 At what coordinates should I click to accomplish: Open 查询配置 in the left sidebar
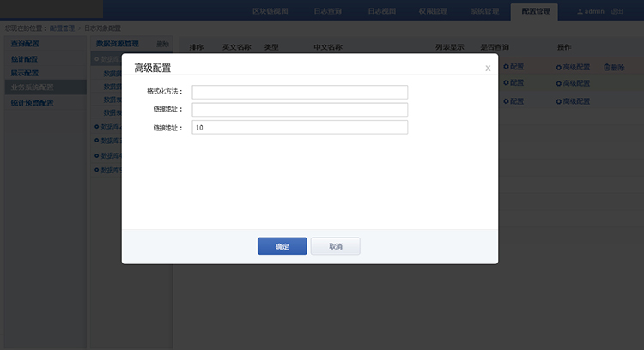(25, 44)
